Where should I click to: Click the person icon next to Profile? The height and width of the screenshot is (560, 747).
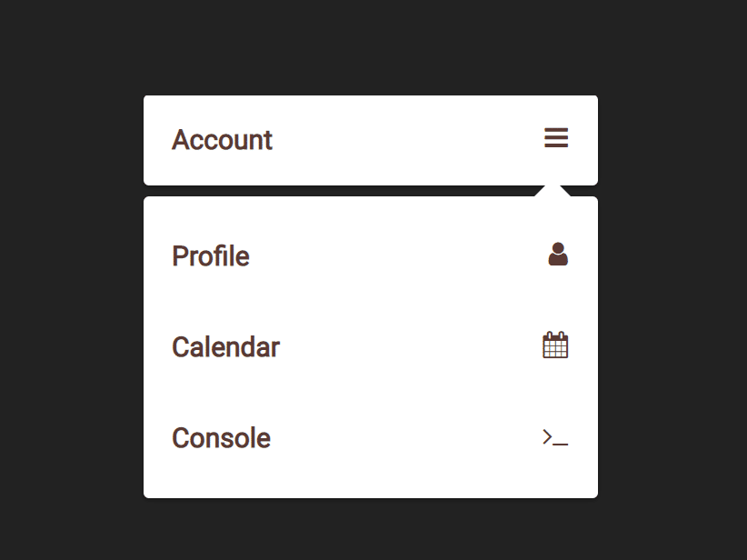tap(557, 255)
